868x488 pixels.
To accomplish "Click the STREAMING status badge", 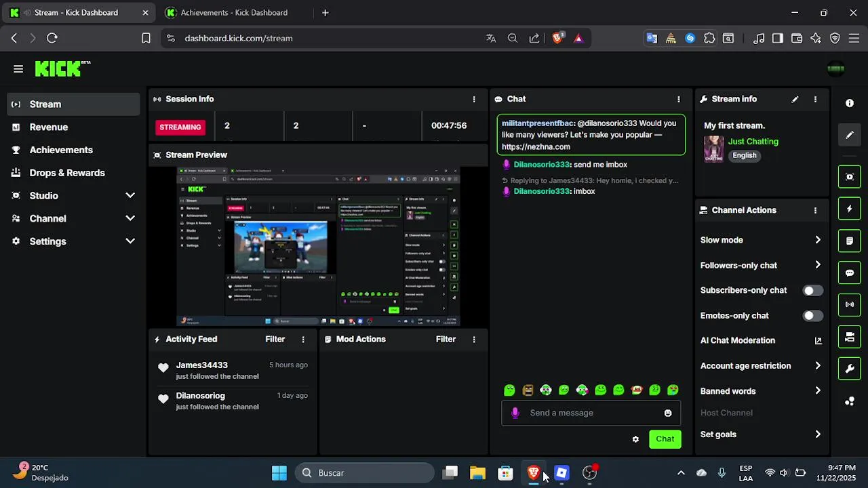I will pos(180,127).
